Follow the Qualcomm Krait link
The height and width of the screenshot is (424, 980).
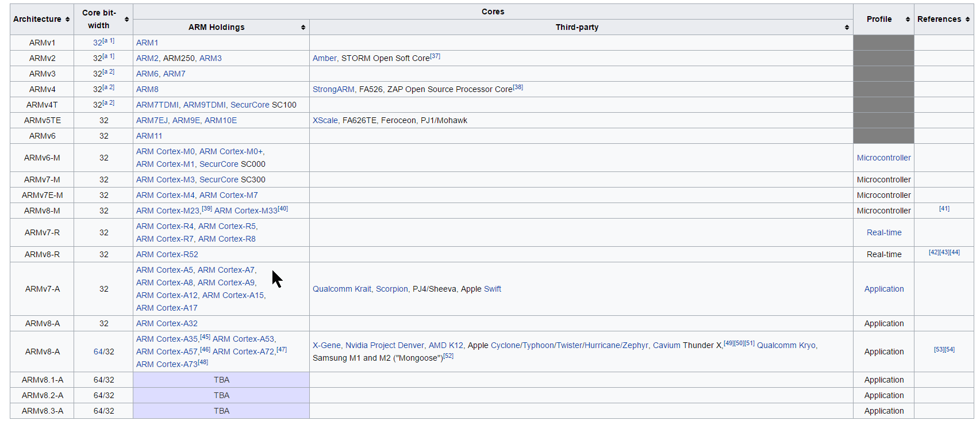coord(342,289)
